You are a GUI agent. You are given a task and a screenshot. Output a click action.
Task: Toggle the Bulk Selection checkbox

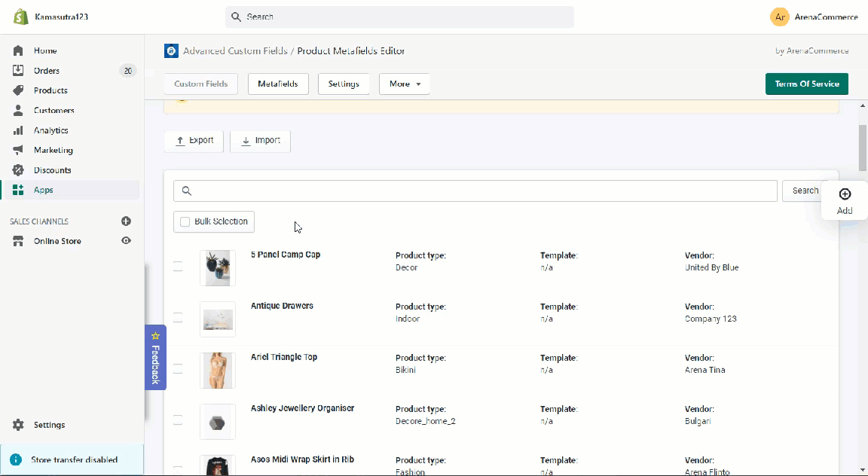185,221
